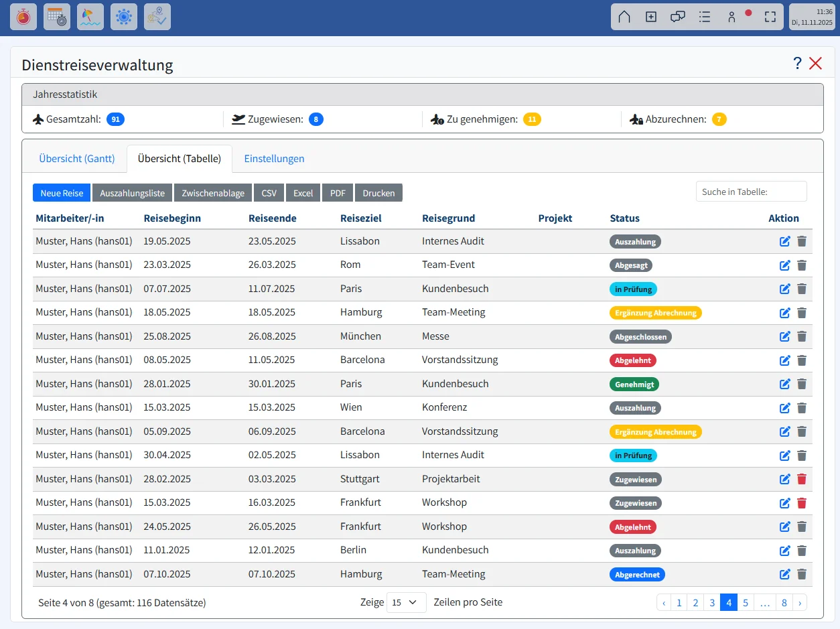Screen dimensions: 840x629
Task: Click the Neue Reise button
Action: (62, 193)
